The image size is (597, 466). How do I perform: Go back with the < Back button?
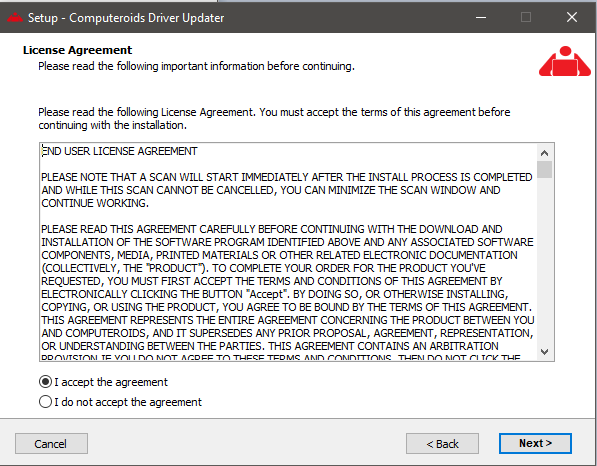[442, 444]
